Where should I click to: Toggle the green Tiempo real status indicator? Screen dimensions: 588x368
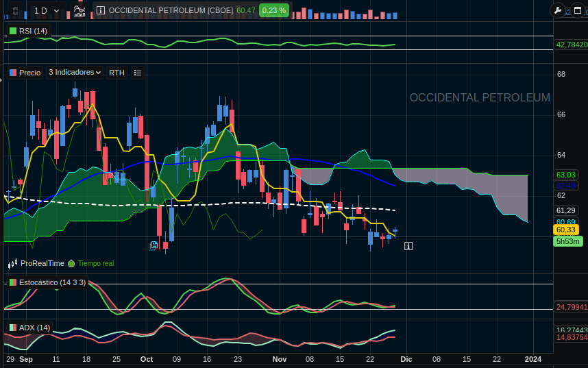pyautogui.click(x=71, y=263)
